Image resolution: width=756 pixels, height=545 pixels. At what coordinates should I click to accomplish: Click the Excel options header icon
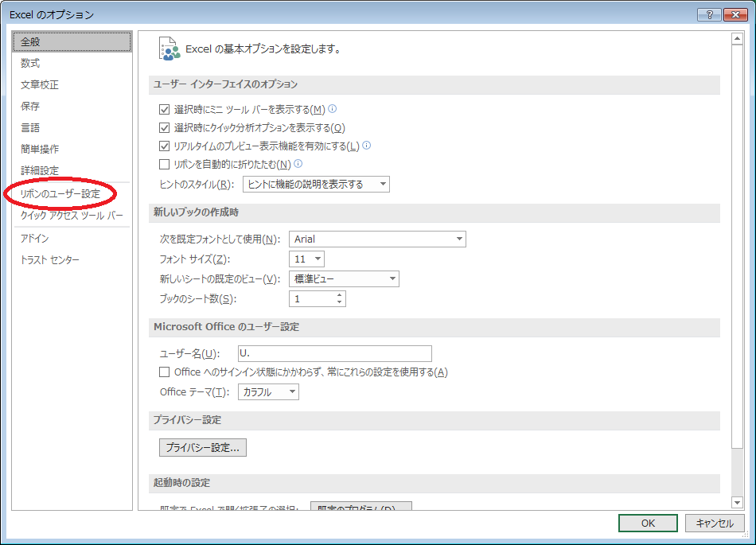click(169, 49)
